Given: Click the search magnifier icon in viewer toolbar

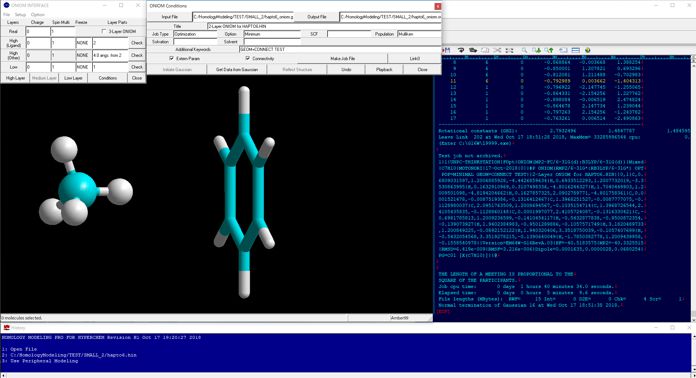Looking at the screenshot, I should pos(524,50).
